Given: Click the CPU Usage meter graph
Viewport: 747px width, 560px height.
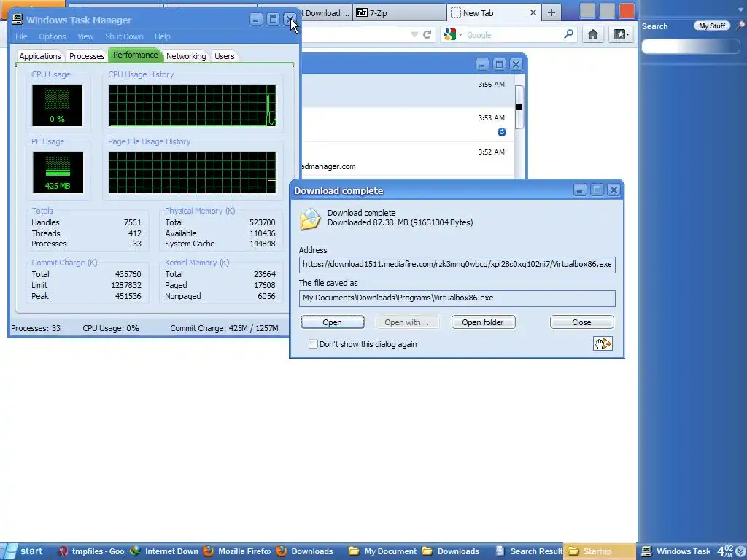Looking at the screenshot, I should [57, 105].
